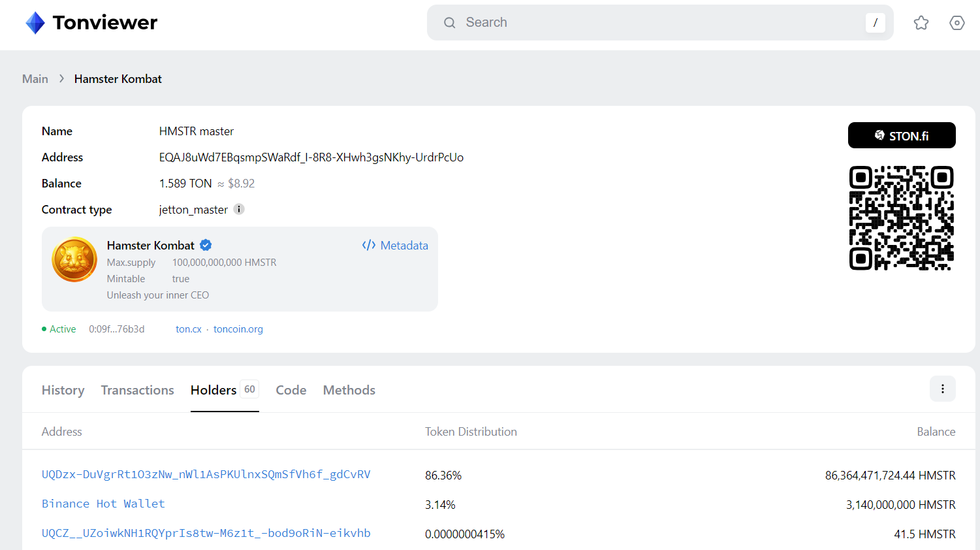
Task: Click the 100,000,000,000 HMSTR max supply
Action: (225, 263)
